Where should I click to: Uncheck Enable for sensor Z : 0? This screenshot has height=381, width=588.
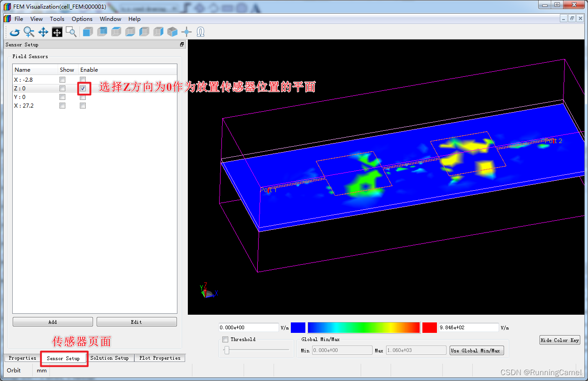[83, 88]
